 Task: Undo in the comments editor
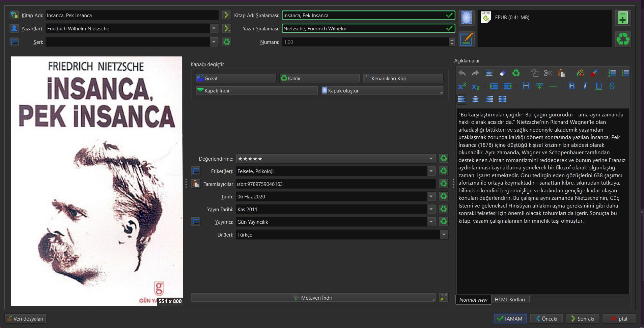462,73
